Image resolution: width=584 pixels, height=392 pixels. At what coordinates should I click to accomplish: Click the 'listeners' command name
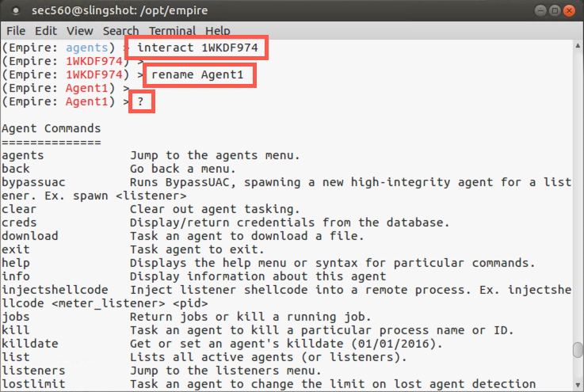[x=33, y=371]
